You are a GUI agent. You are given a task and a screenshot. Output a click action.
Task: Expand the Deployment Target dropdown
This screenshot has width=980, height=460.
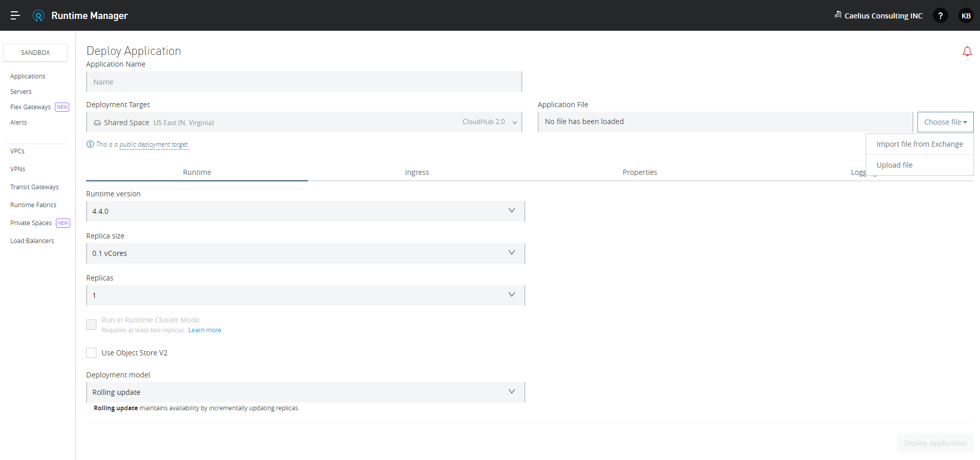pos(304,122)
